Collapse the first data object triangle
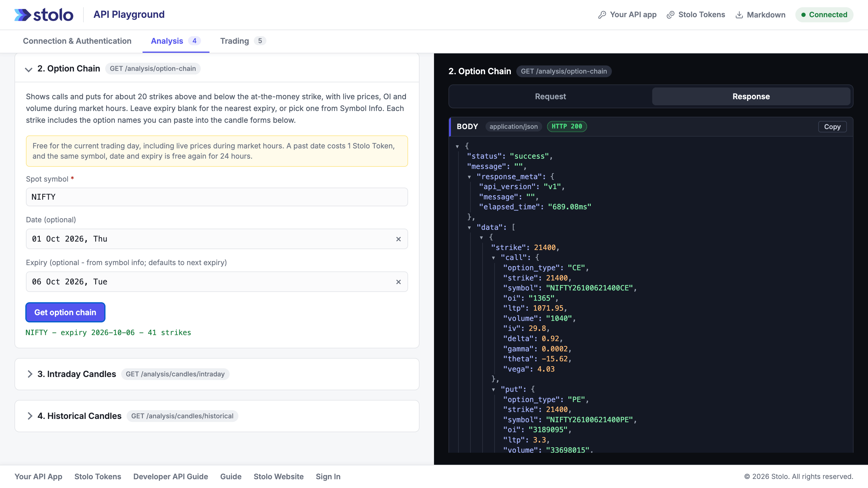The height and width of the screenshot is (488, 868). coord(482,237)
